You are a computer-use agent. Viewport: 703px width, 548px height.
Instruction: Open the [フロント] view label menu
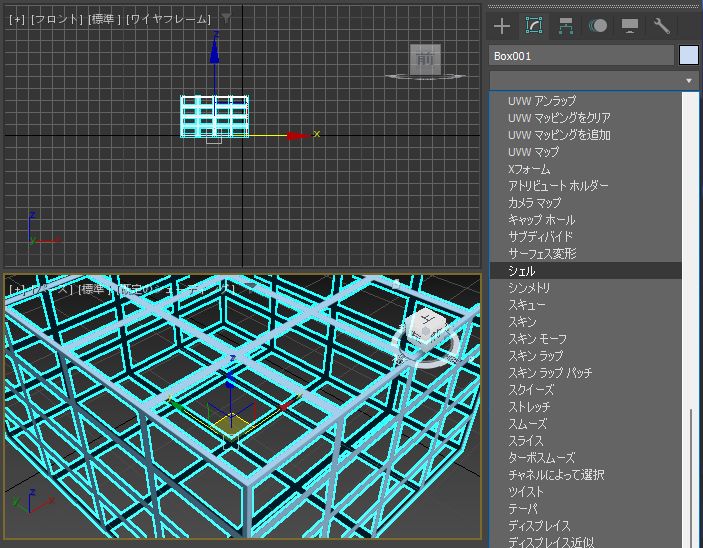(x=56, y=19)
